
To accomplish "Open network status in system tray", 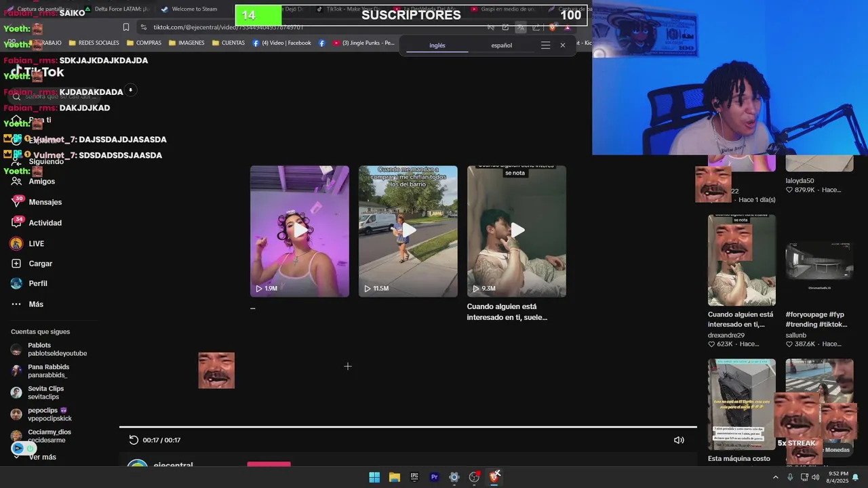I will click(804, 477).
